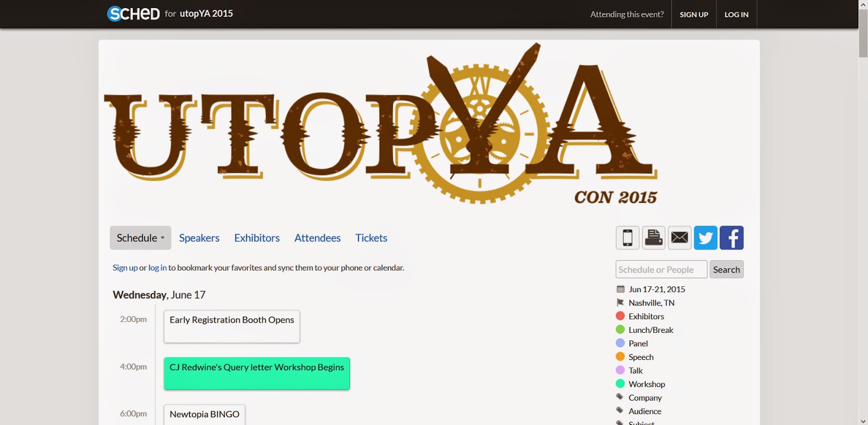Screen dimensions: 868x425
Task: Click the LOG IN button in header
Action: pos(737,14)
